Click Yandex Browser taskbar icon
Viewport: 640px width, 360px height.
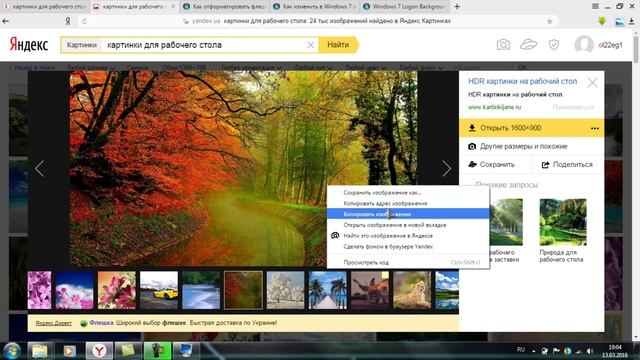point(99,351)
